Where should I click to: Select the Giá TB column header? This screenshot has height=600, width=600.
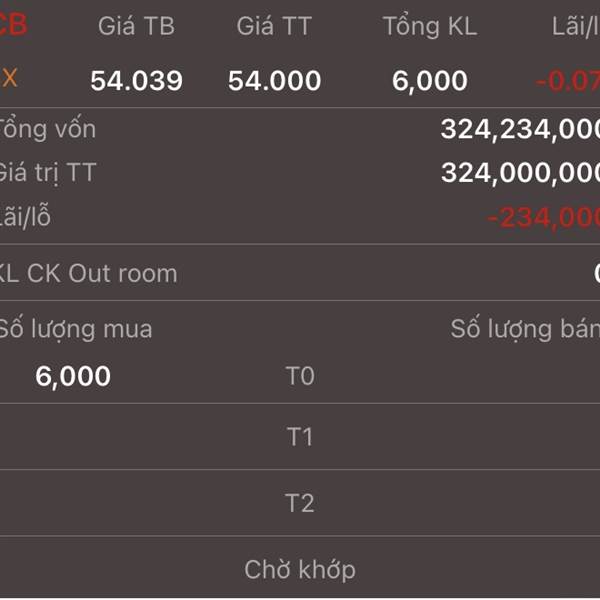pyautogui.click(x=137, y=26)
